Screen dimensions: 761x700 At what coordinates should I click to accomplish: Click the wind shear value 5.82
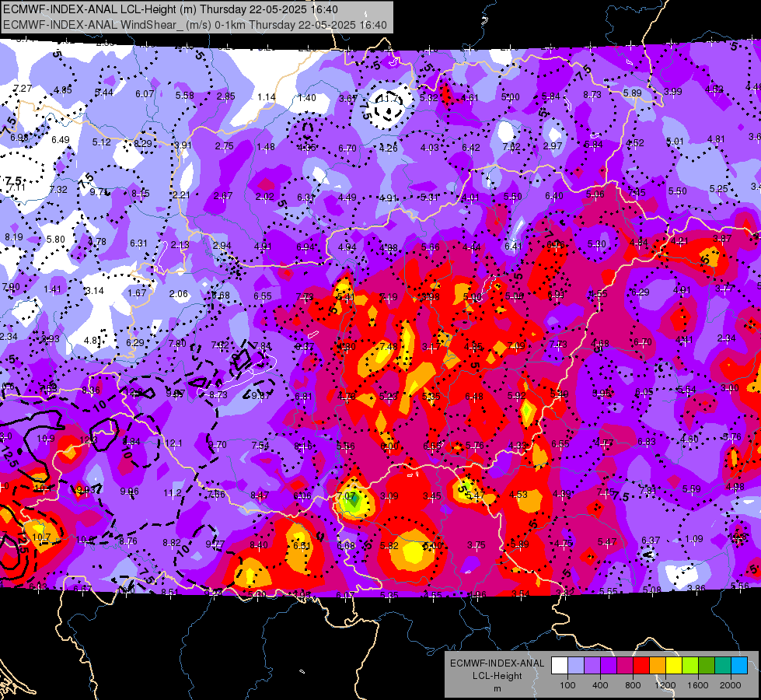389,545
